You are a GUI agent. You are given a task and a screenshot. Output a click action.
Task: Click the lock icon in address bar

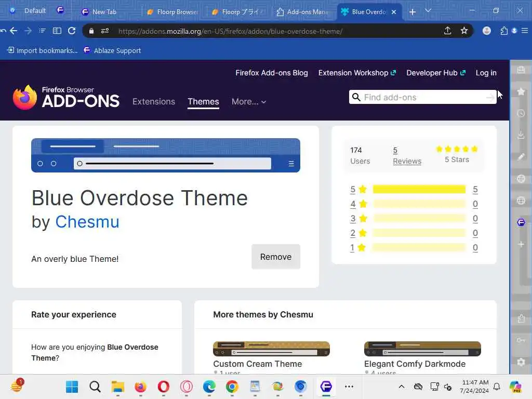91,31
